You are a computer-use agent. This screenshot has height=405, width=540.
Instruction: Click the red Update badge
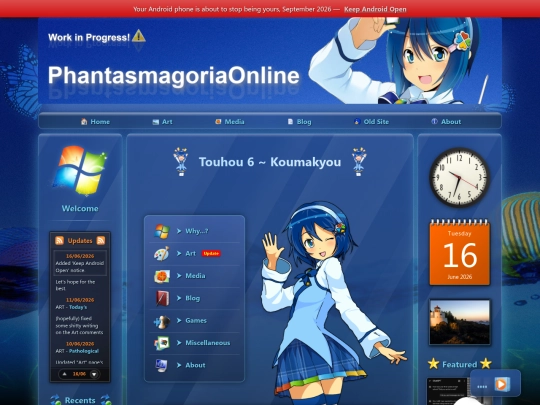(x=211, y=253)
